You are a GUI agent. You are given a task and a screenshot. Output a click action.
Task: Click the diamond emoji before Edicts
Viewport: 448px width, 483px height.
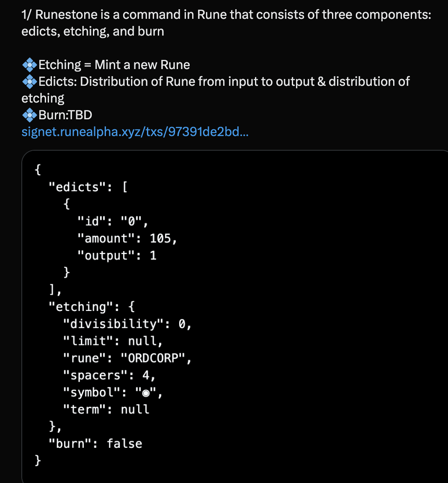click(x=30, y=82)
